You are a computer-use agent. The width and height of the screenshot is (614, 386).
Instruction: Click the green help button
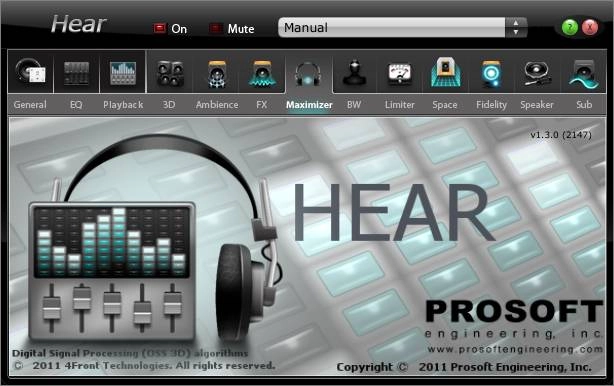click(x=570, y=27)
